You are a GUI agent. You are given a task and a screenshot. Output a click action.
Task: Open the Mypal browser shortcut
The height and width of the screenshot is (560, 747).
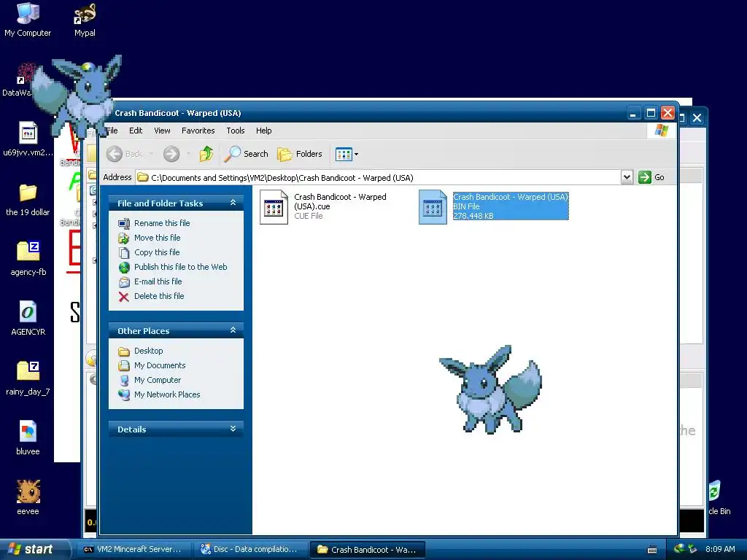85,19
